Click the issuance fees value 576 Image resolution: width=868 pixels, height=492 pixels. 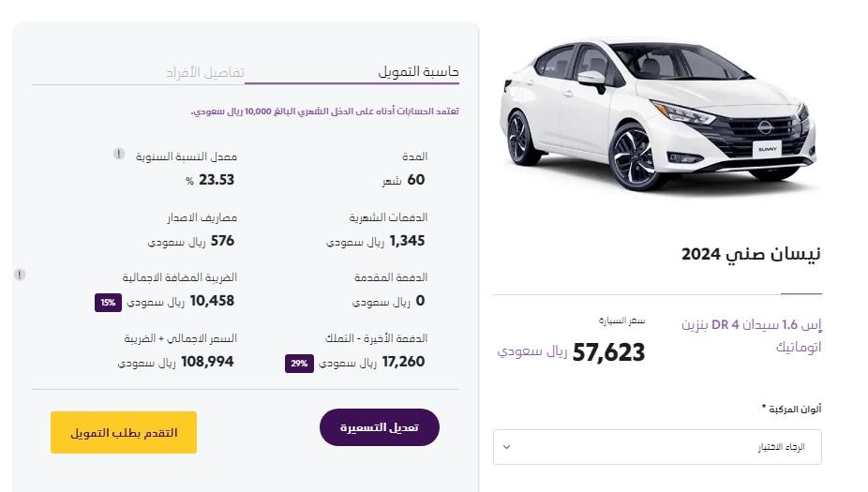coord(222,241)
